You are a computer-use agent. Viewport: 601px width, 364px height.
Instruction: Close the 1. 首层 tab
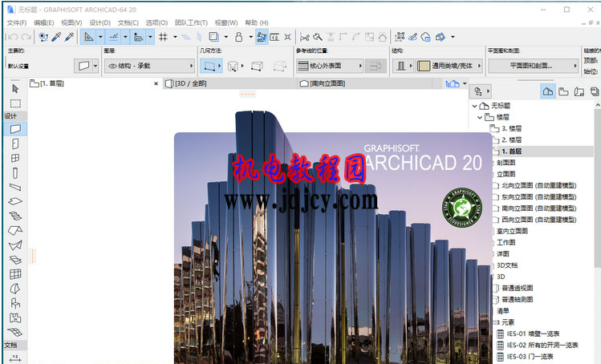point(156,83)
